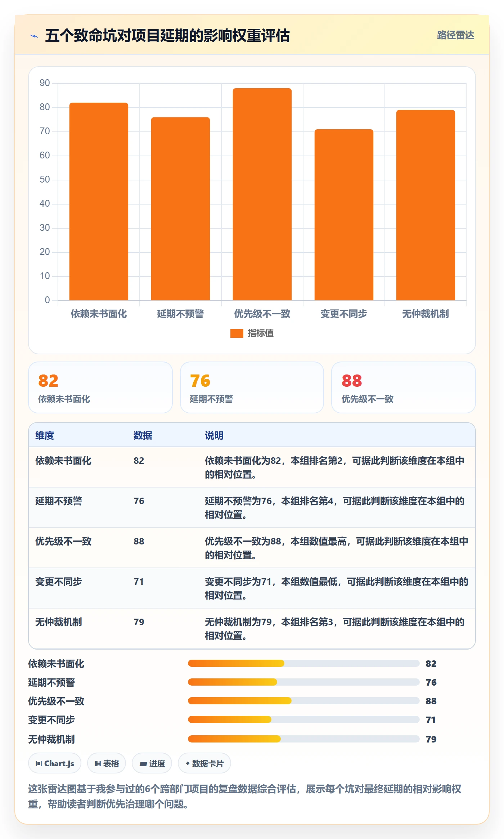The image size is (504, 839).
Task: Click the 数据 column header
Action: click(x=143, y=435)
